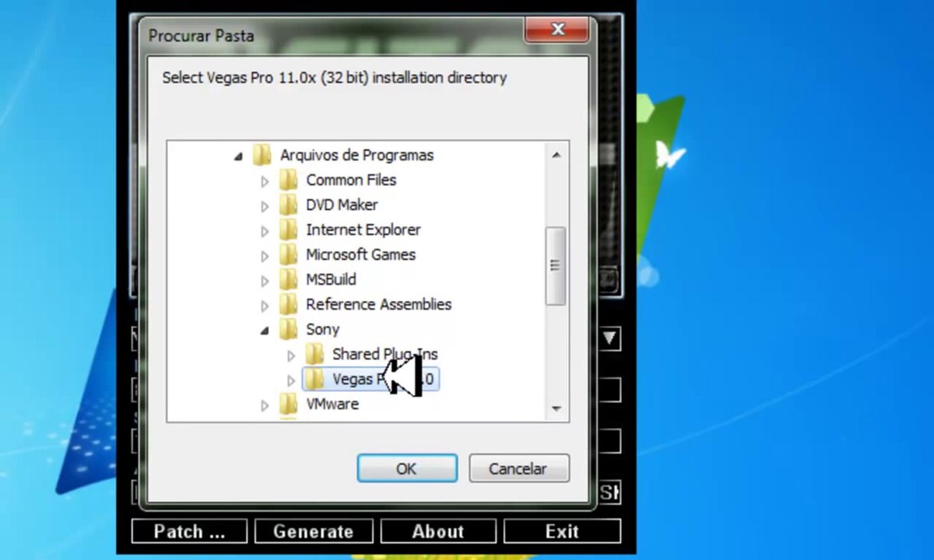
Task: Click the folder tree scroll-down arrow
Action: (x=556, y=408)
